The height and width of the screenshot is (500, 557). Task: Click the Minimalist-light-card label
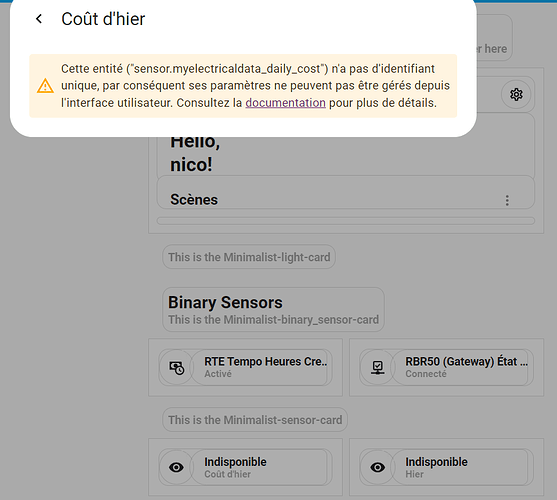249,257
